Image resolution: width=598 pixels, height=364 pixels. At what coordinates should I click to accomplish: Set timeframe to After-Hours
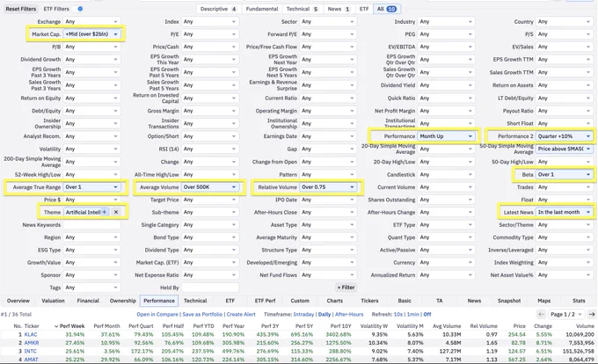click(x=349, y=315)
